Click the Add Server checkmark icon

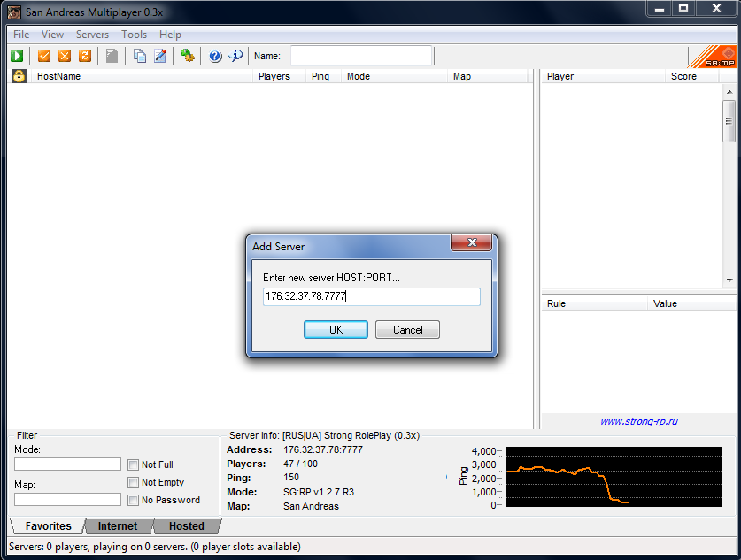click(x=44, y=56)
